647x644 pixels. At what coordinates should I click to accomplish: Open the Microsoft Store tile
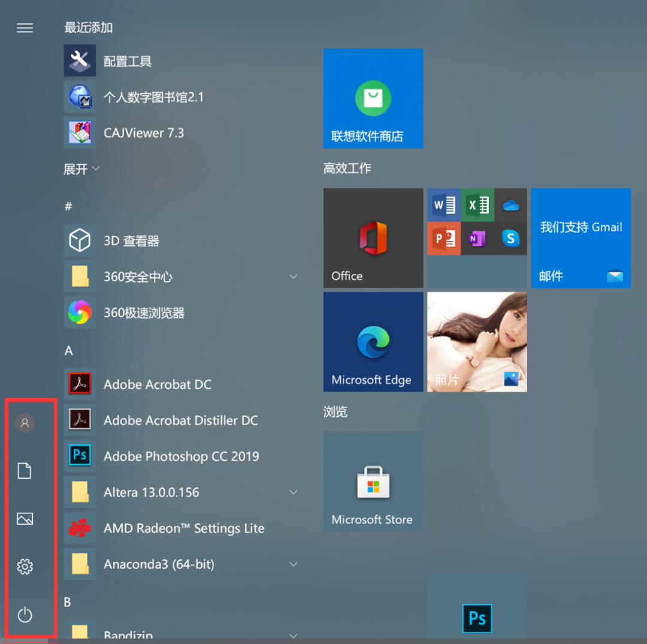pos(373,482)
